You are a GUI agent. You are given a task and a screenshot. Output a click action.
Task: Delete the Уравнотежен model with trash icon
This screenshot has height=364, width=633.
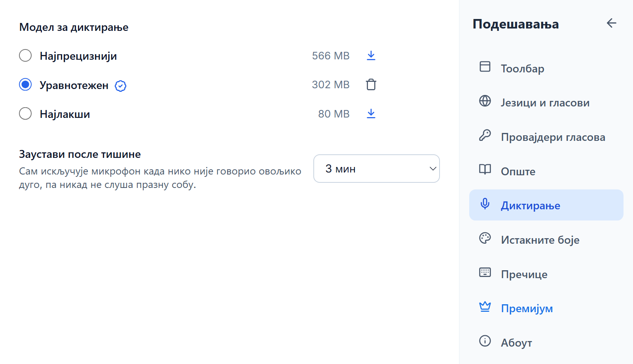[x=371, y=85]
